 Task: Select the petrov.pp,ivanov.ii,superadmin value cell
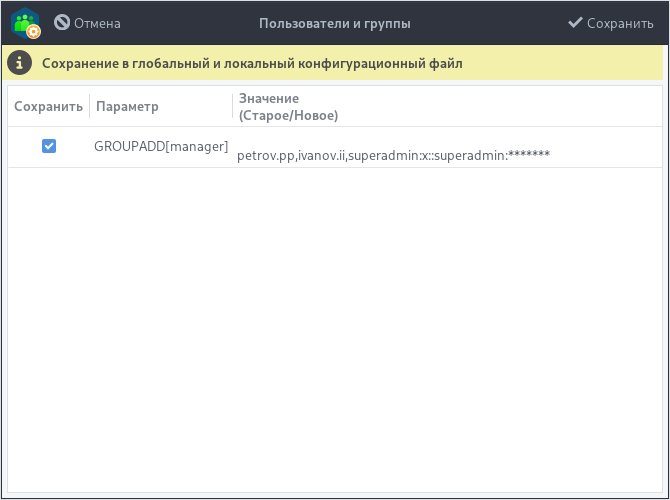393,155
